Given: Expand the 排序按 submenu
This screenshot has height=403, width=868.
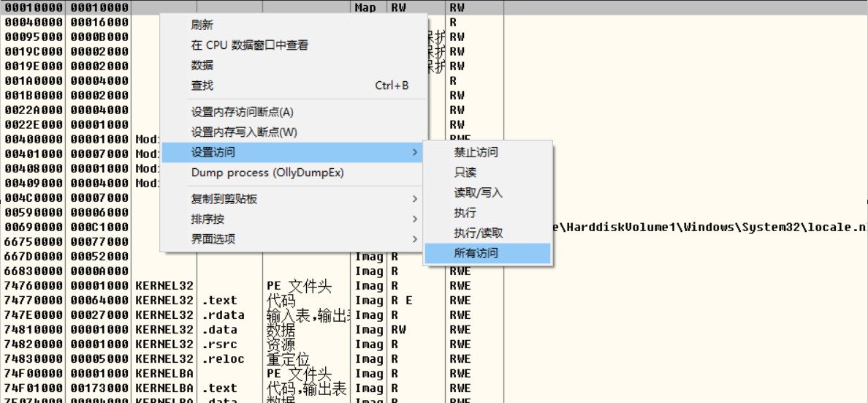Looking at the screenshot, I should click(294, 219).
